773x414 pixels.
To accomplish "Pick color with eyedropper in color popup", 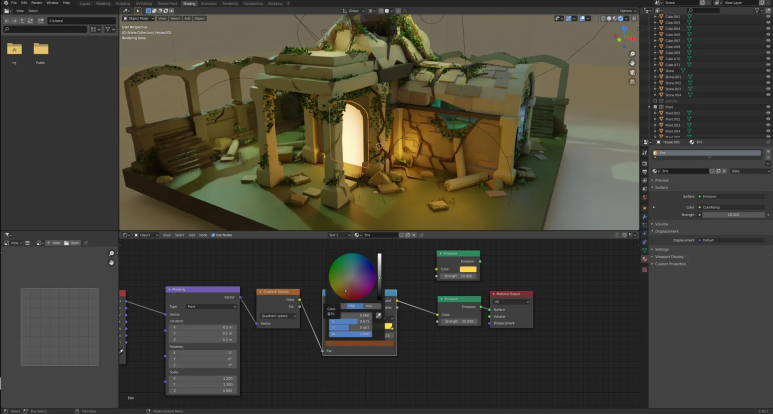I will pyautogui.click(x=379, y=315).
